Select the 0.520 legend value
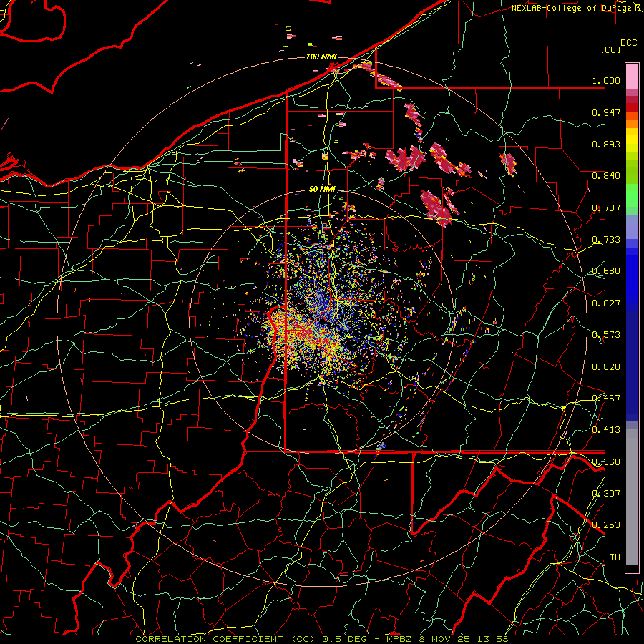This screenshot has height=644, width=644. point(606,367)
